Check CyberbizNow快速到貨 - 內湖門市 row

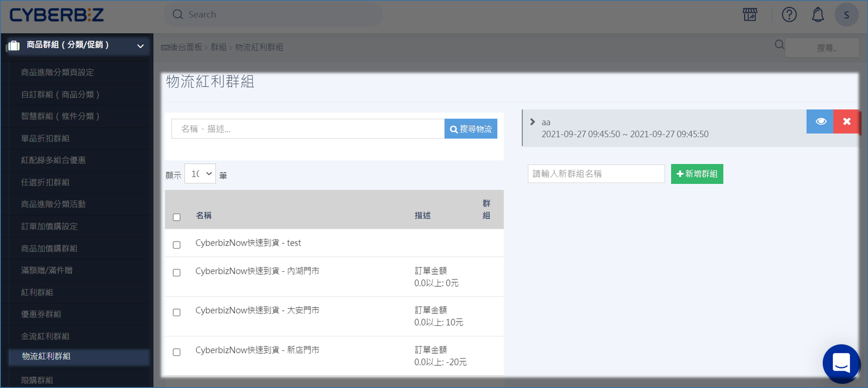pyautogui.click(x=177, y=273)
